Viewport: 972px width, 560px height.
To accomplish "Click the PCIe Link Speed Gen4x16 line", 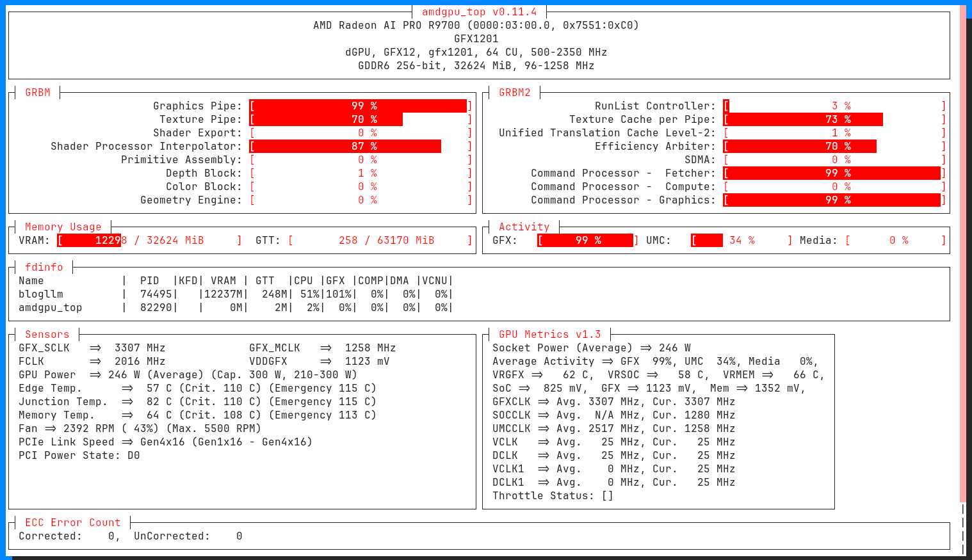I will click(165, 442).
